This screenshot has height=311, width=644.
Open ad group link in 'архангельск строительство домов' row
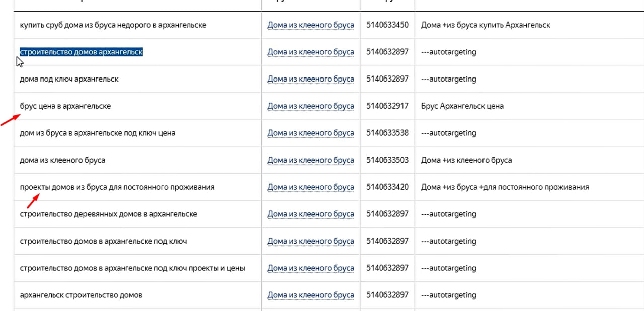[310, 295]
